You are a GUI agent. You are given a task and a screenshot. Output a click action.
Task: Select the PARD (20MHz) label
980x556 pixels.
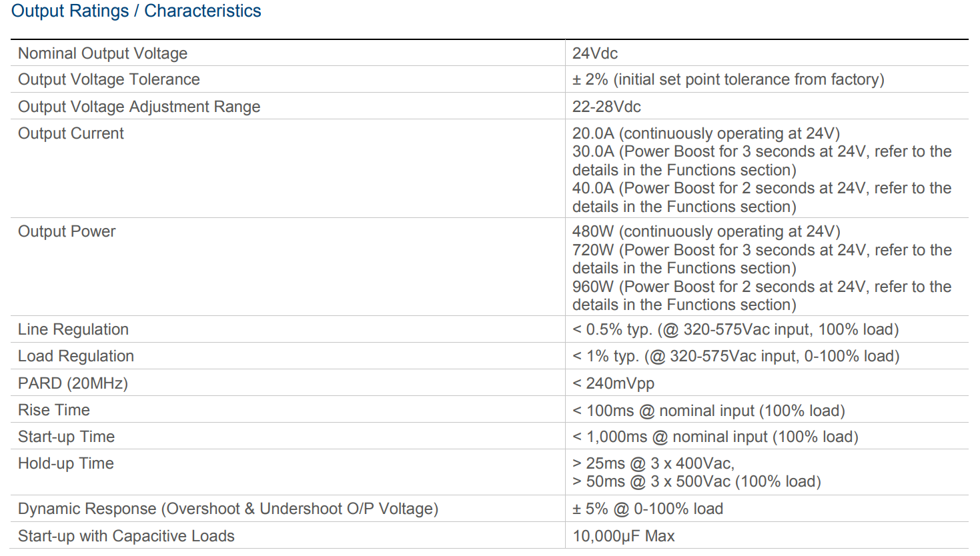pos(73,383)
